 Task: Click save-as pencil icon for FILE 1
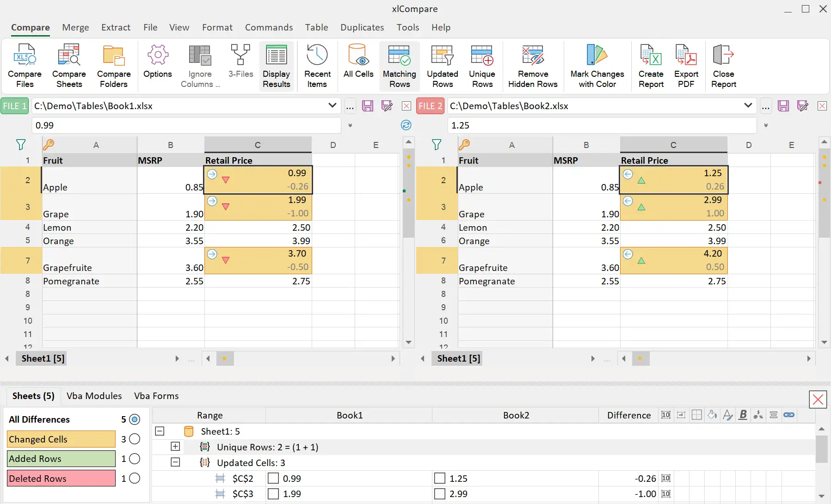click(387, 106)
